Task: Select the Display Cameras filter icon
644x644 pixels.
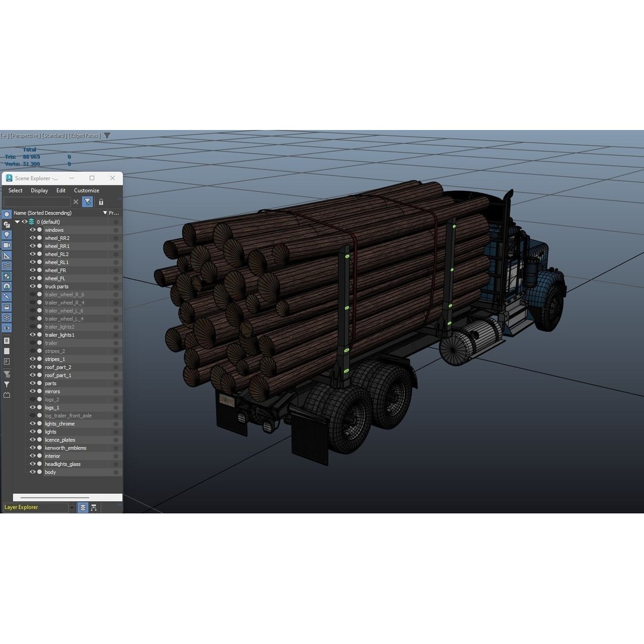Action: [7, 244]
